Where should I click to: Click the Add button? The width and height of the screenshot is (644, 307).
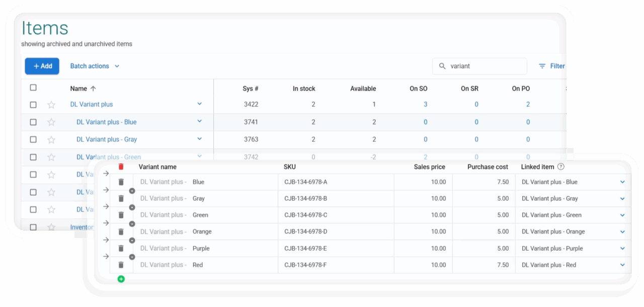[42, 66]
